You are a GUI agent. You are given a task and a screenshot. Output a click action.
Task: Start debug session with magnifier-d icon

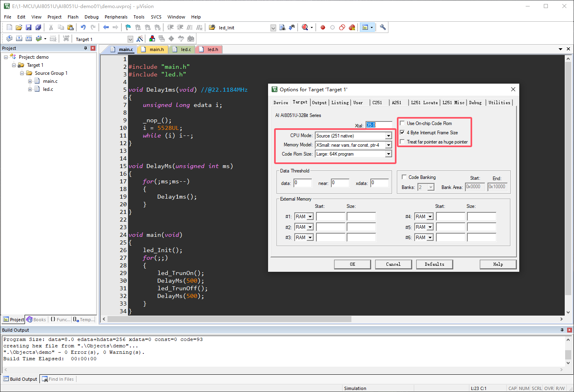coord(305,27)
